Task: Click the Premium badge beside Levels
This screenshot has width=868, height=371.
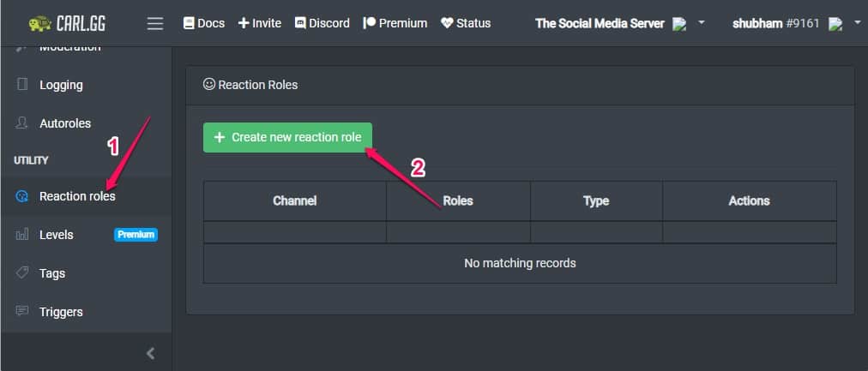Action: [x=136, y=235]
